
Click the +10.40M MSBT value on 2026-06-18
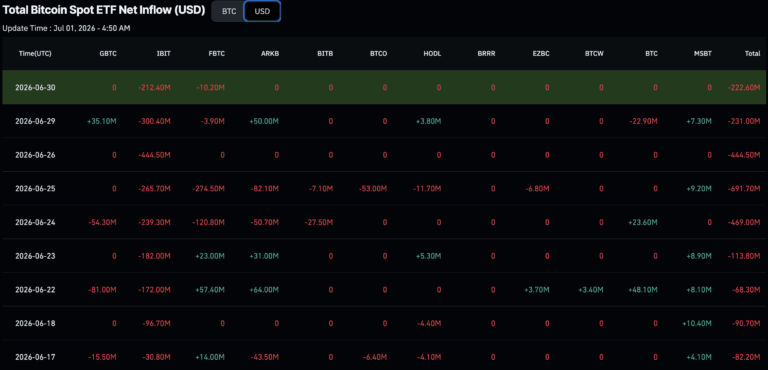tap(696, 323)
